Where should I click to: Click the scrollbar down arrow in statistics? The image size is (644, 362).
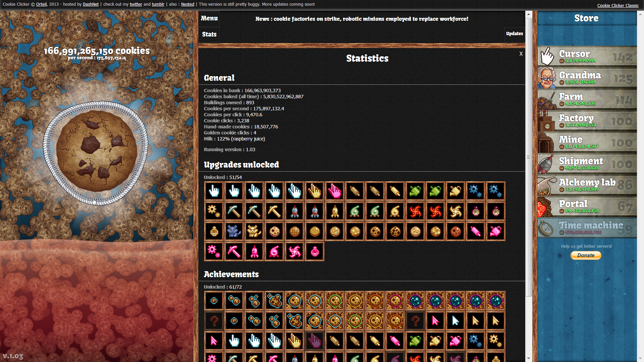pyautogui.click(x=529, y=358)
